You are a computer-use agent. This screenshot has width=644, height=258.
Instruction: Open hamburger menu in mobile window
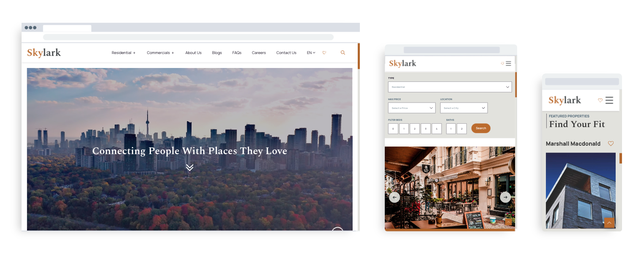[609, 100]
